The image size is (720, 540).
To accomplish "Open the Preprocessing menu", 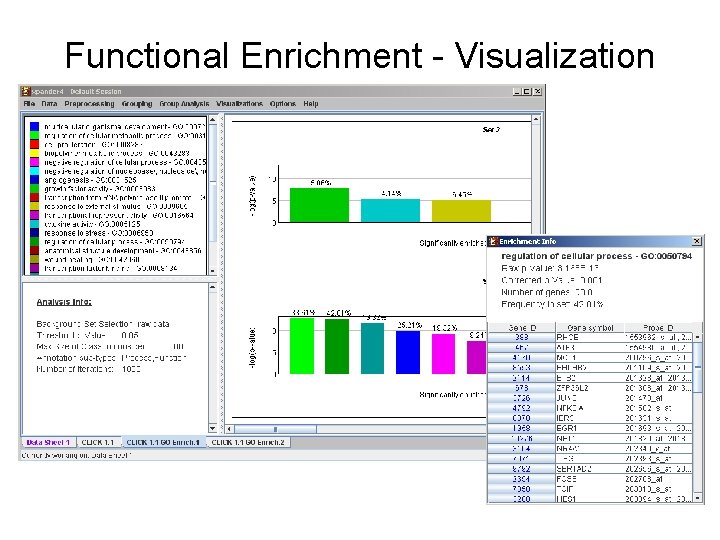I will [x=89, y=104].
